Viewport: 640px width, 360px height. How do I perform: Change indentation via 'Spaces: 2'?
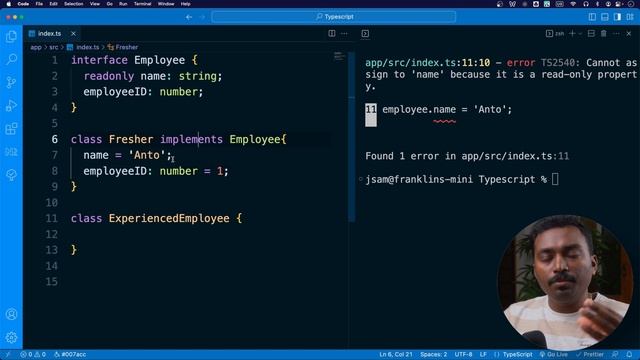(433, 354)
